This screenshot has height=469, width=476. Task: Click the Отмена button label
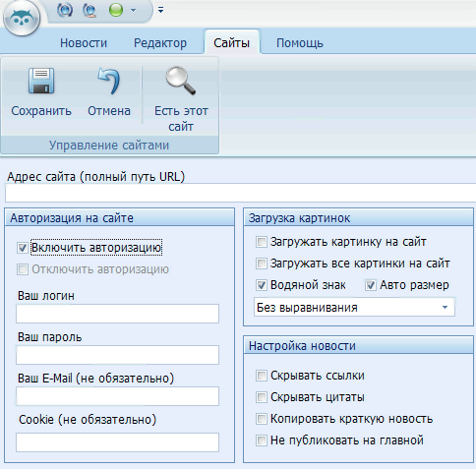(109, 111)
